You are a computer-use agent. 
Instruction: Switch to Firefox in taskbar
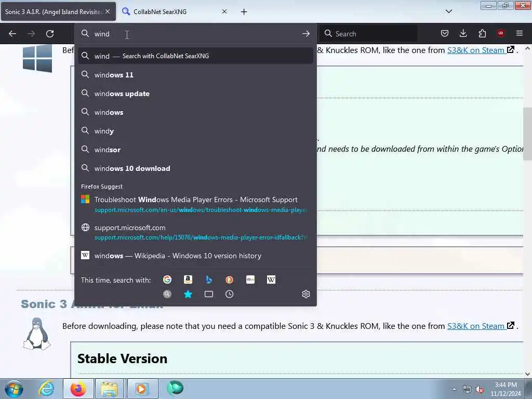click(x=78, y=389)
